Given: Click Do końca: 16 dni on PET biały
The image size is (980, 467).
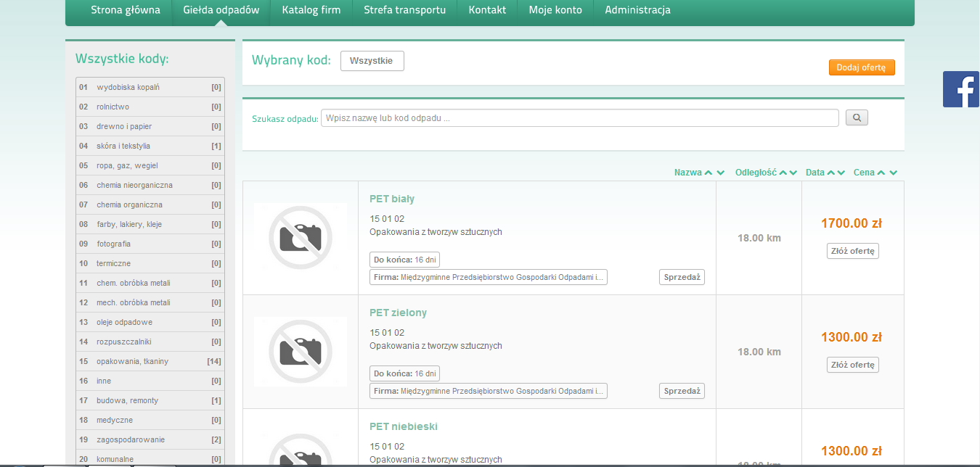Looking at the screenshot, I should [404, 260].
